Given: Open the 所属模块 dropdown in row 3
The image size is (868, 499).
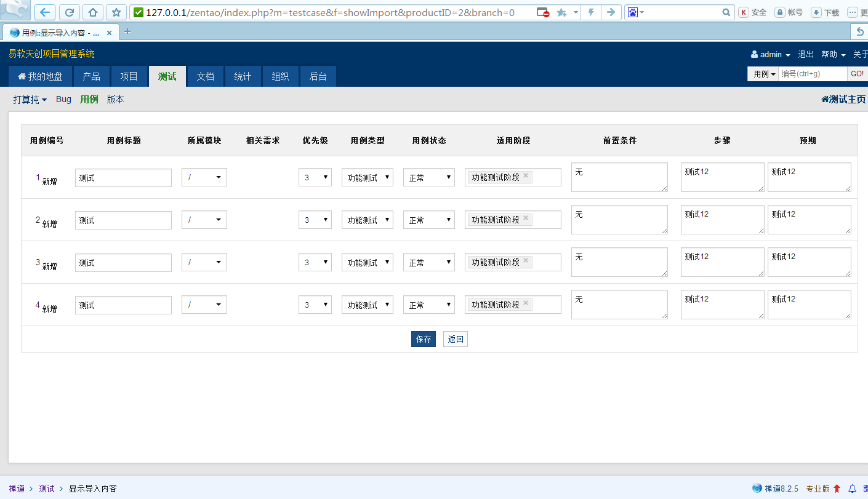Looking at the screenshot, I should coord(204,262).
